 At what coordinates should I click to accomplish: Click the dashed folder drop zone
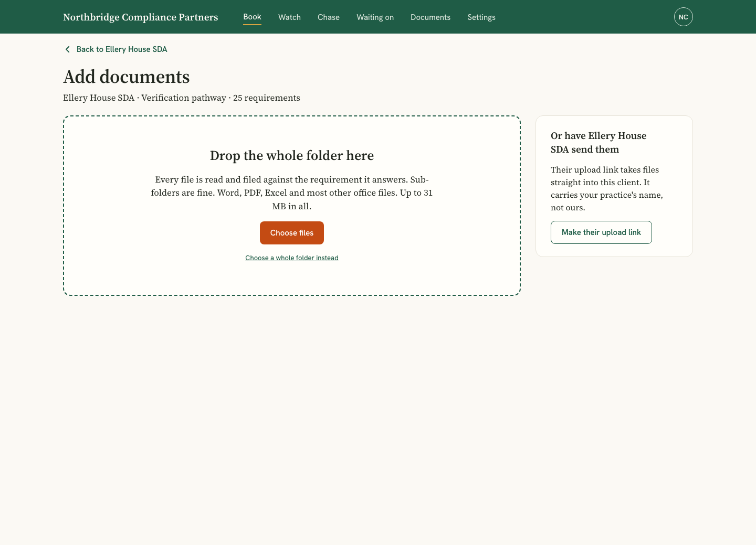point(292,206)
